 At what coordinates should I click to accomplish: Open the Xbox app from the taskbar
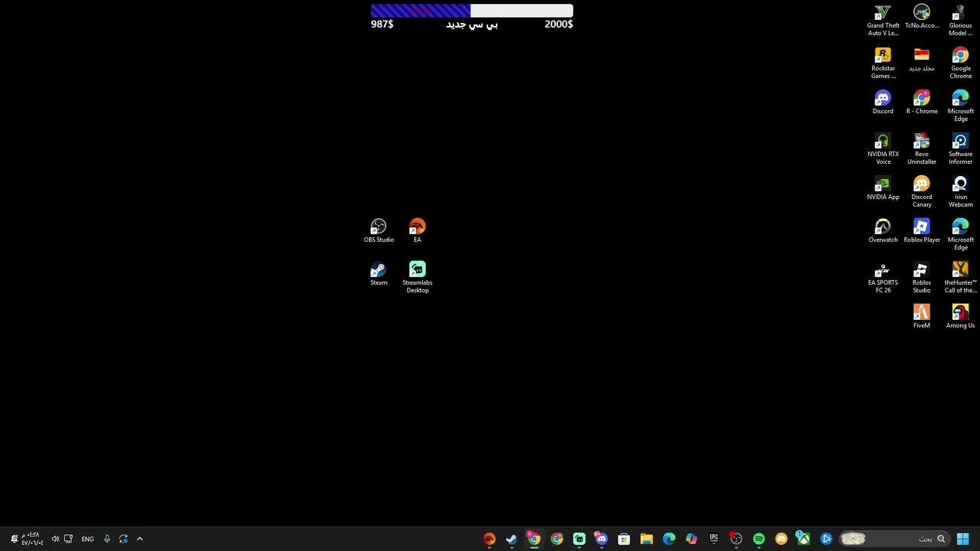point(803,539)
